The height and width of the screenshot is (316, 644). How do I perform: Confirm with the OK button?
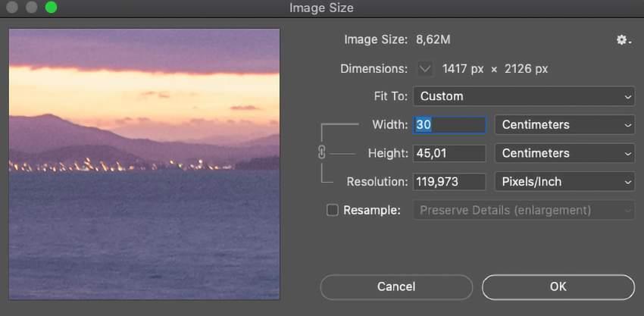coord(558,286)
